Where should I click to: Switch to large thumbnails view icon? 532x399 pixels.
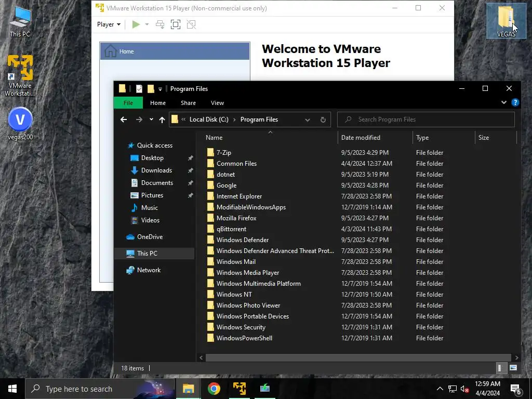tap(513, 368)
